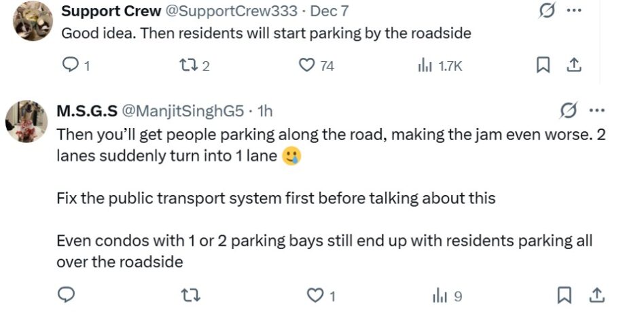644x319 pixels.
Task: Open more options for M.S.G.S's tweet
Action: pyautogui.click(x=596, y=111)
